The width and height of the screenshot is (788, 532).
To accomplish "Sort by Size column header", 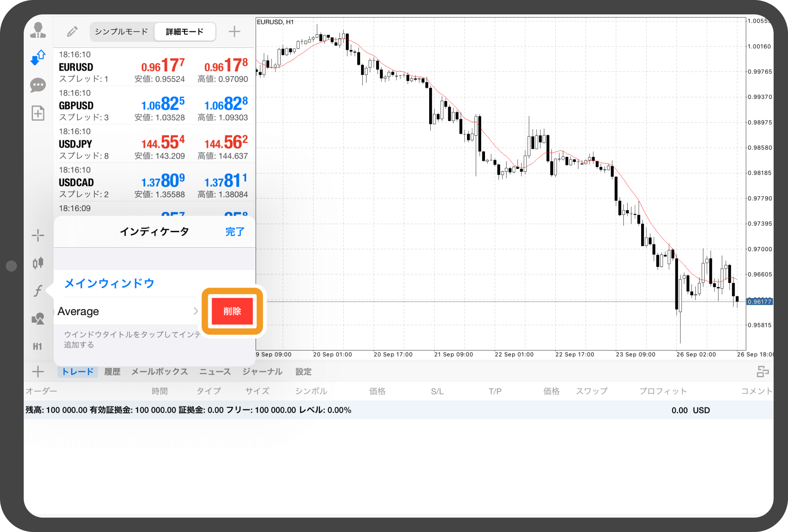I will pos(257,391).
